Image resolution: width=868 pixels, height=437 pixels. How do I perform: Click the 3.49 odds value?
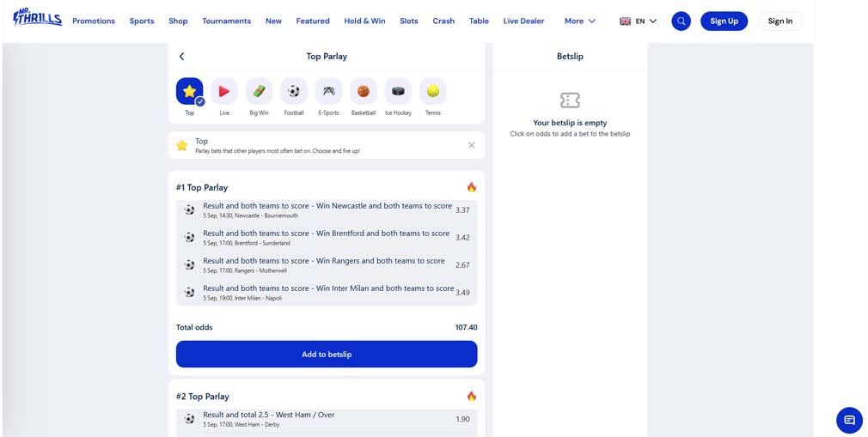pos(462,293)
